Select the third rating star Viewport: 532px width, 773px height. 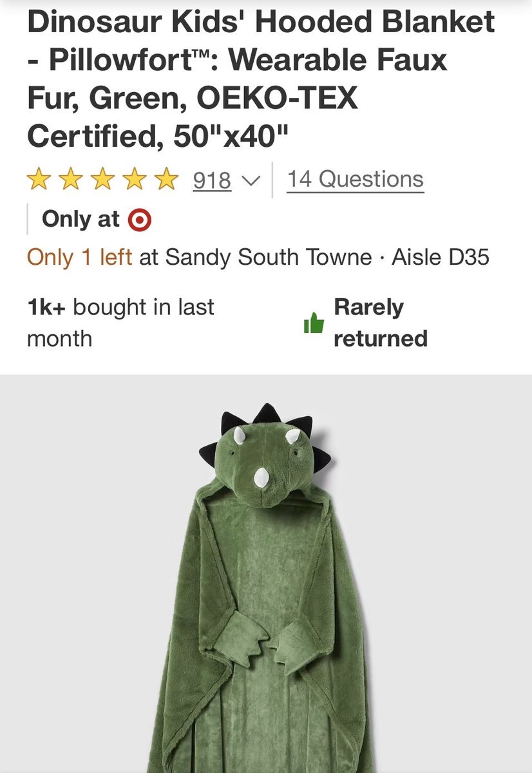coord(103,179)
